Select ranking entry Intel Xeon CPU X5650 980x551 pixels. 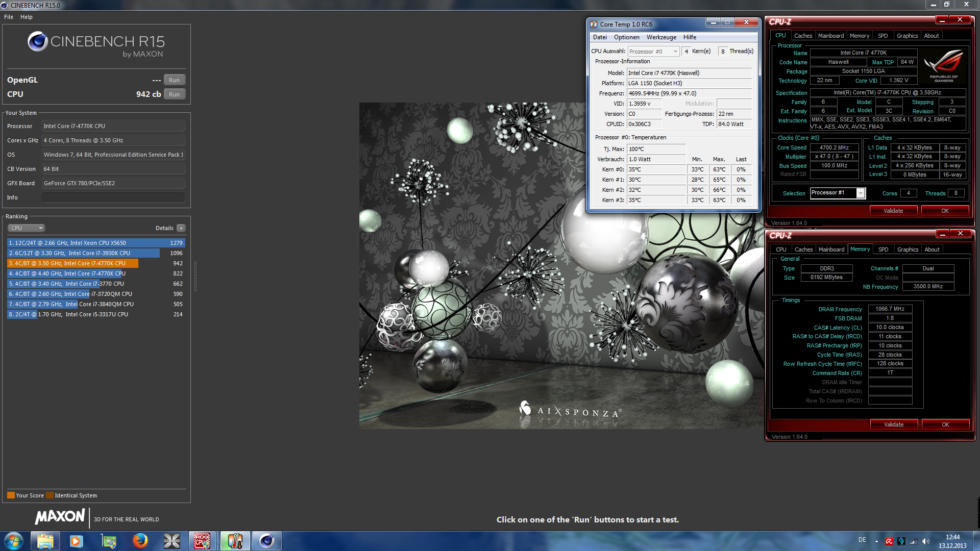click(96, 243)
